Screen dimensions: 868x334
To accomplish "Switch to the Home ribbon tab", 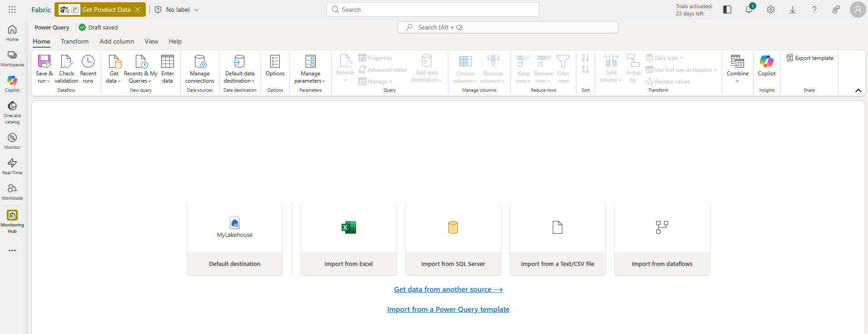I will [41, 41].
